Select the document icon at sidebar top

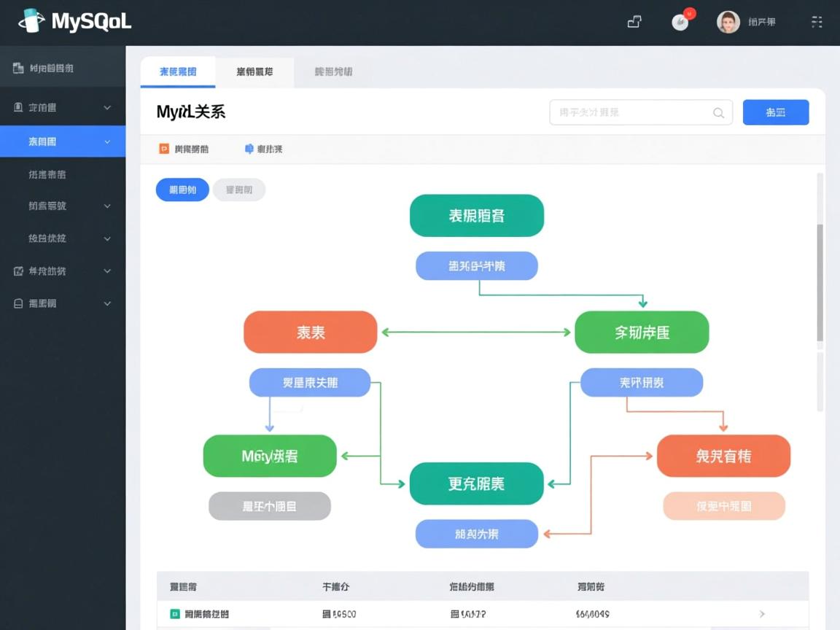coord(16,67)
